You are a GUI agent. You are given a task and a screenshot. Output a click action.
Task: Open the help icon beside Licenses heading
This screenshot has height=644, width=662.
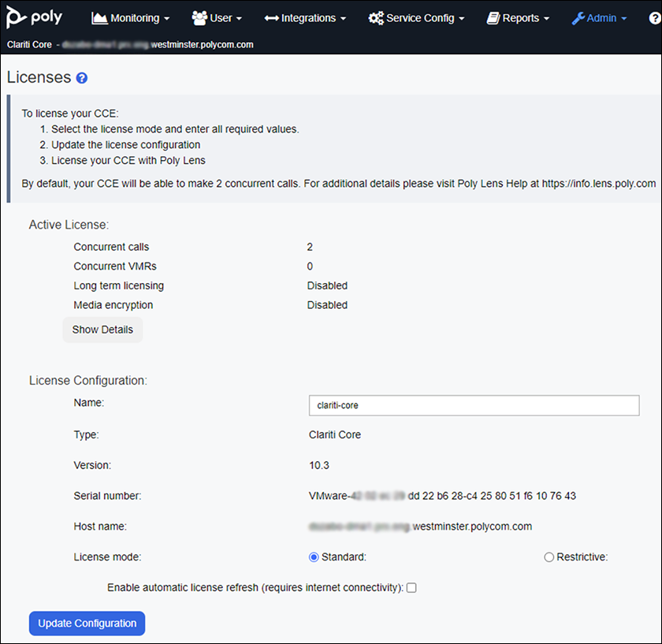point(83,77)
